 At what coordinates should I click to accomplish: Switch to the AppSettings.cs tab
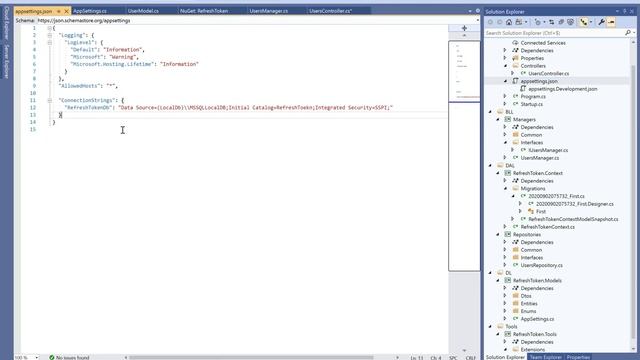[x=90, y=11]
